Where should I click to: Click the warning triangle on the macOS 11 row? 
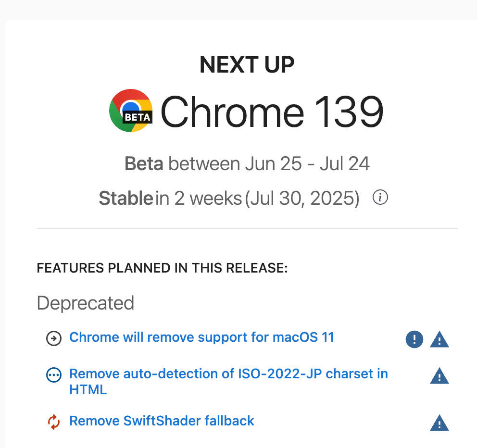click(x=439, y=339)
